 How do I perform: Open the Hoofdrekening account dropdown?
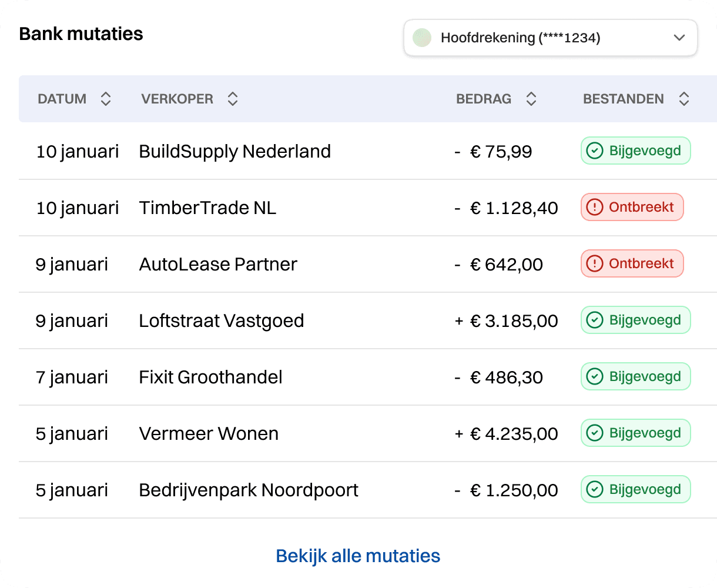tap(550, 38)
